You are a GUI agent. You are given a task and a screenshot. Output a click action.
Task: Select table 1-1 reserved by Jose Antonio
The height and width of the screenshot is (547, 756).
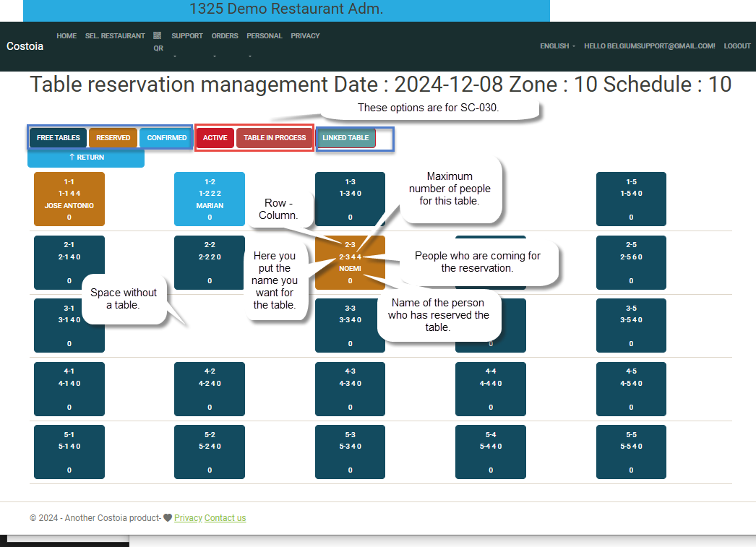pyautogui.click(x=69, y=199)
